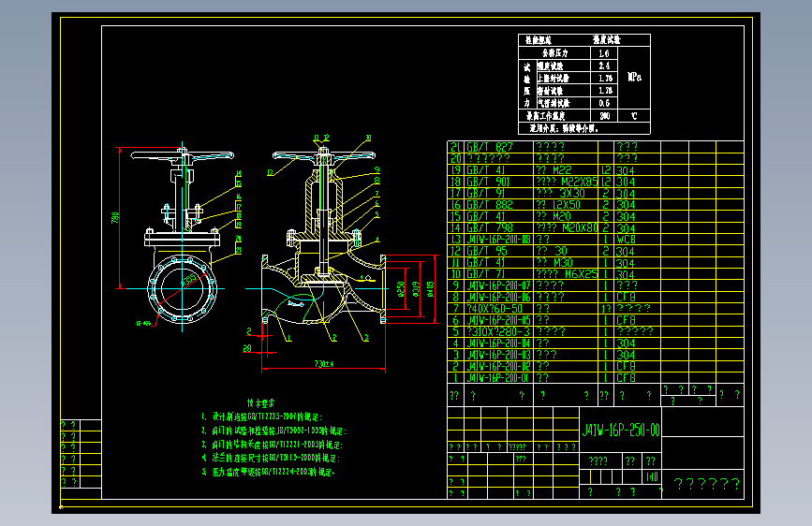Click part number J41W-16P-200-02
Viewport: 812px width, 526px height.
(498, 366)
